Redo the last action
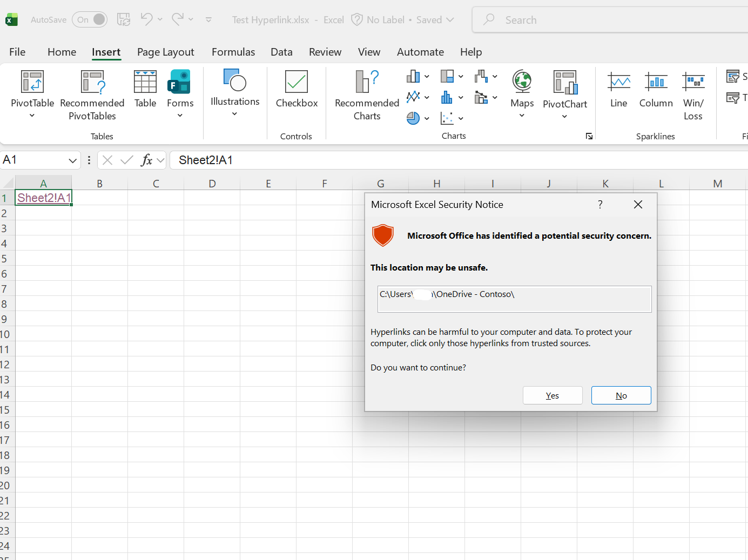The height and width of the screenshot is (560, 748). (178, 19)
